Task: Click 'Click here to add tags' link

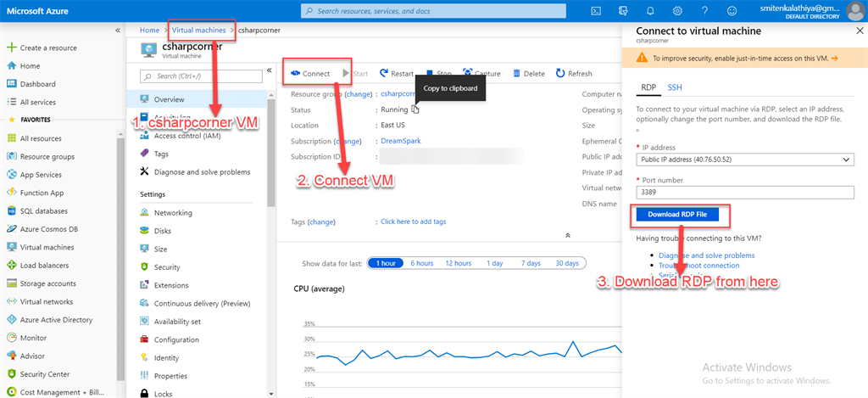Action: coord(414,221)
